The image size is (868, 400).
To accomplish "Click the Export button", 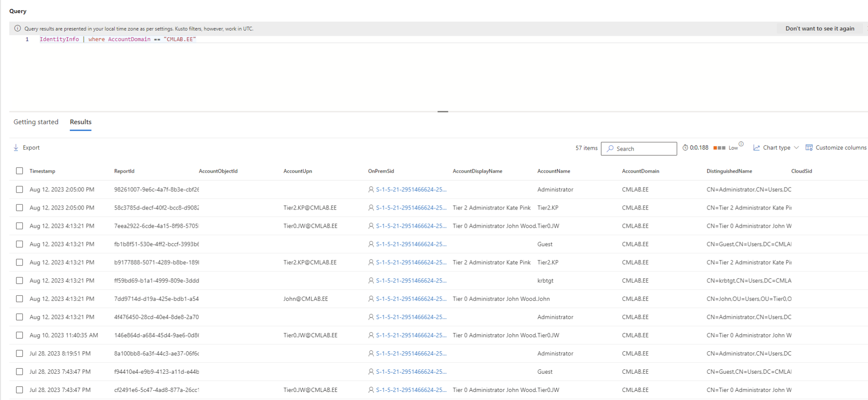I will click(26, 148).
